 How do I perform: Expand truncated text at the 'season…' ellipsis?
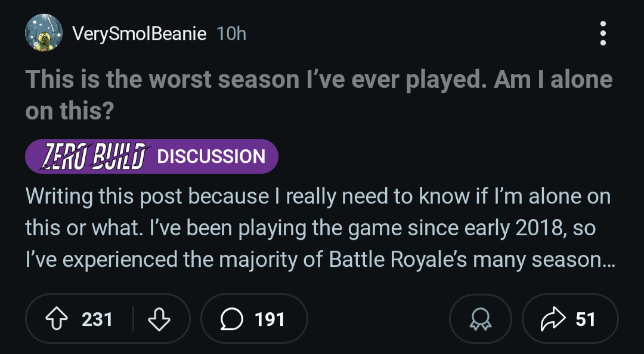(602, 260)
